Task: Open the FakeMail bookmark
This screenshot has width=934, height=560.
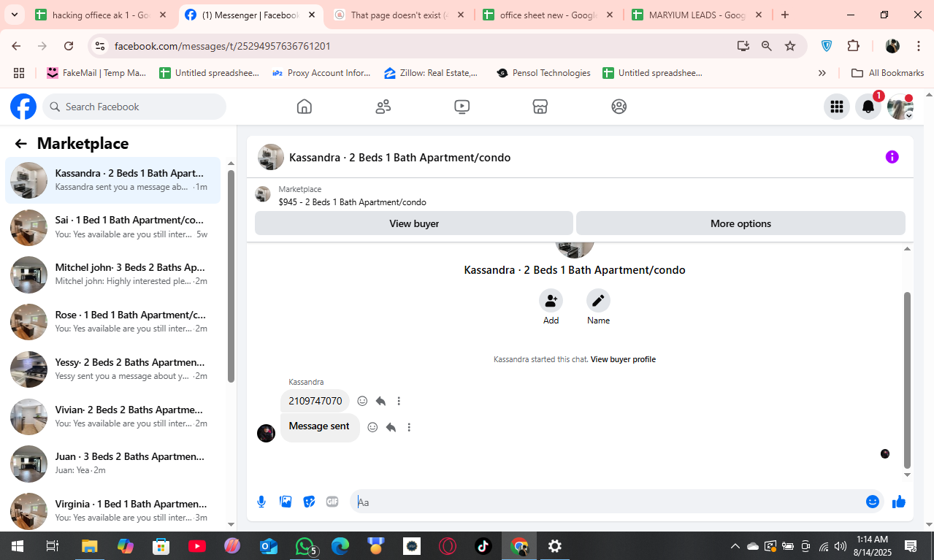Action: 96,73
